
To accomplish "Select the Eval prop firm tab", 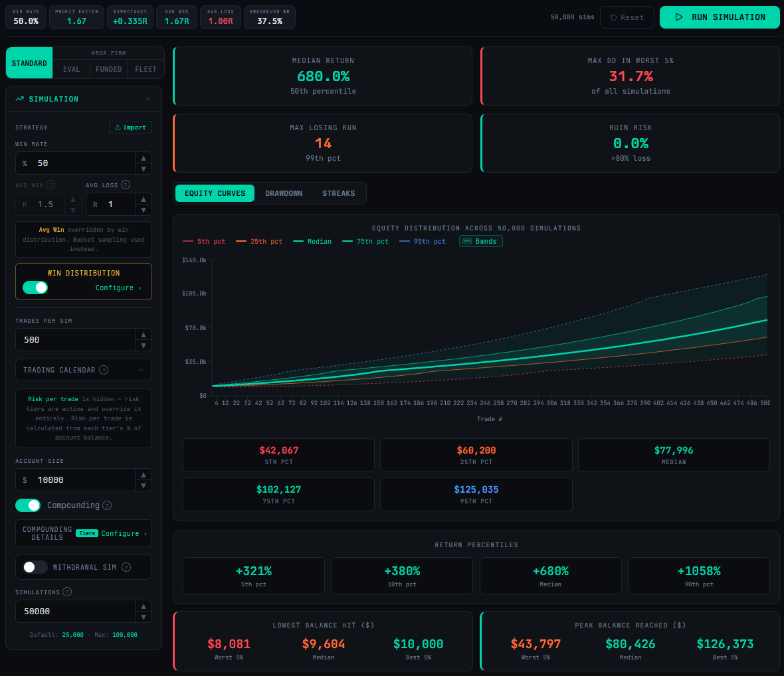I will (x=72, y=69).
